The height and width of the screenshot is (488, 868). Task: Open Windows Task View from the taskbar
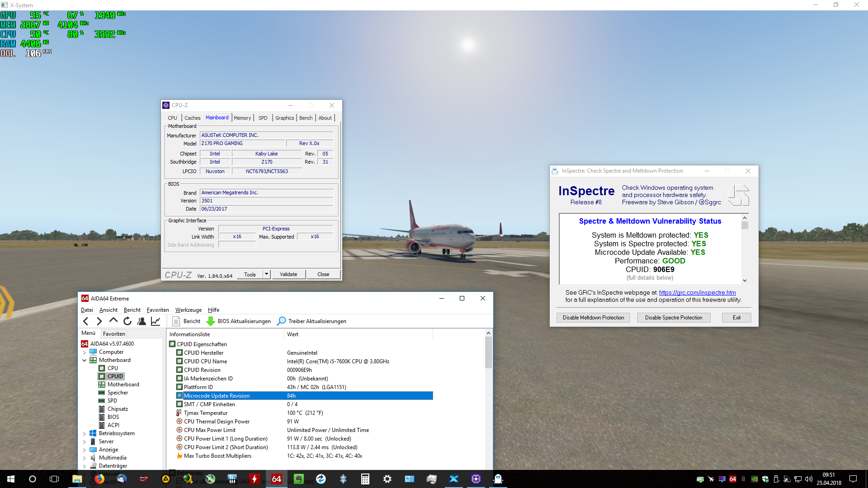(x=54, y=479)
